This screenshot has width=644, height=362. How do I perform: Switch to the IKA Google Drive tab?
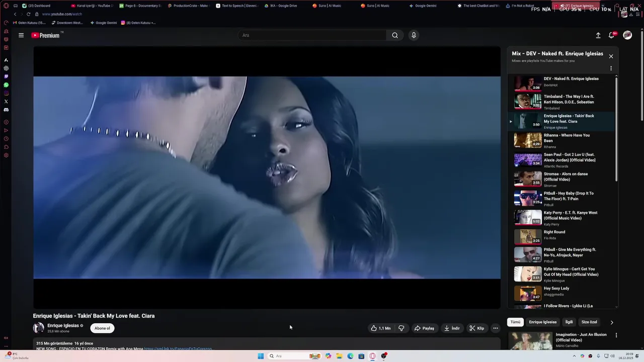click(x=285, y=6)
